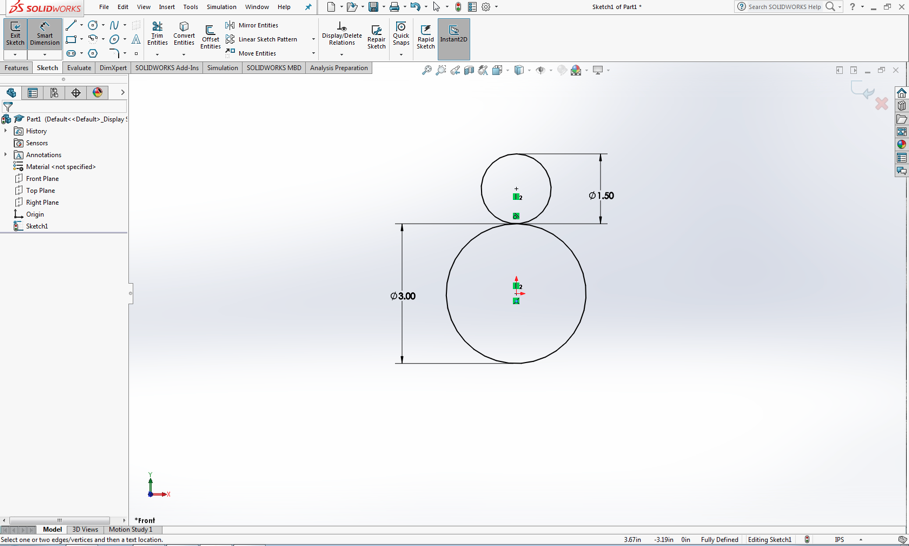Expand the manager pane tabs chevron
Screen dimensions: 909x546
tap(122, 92)
